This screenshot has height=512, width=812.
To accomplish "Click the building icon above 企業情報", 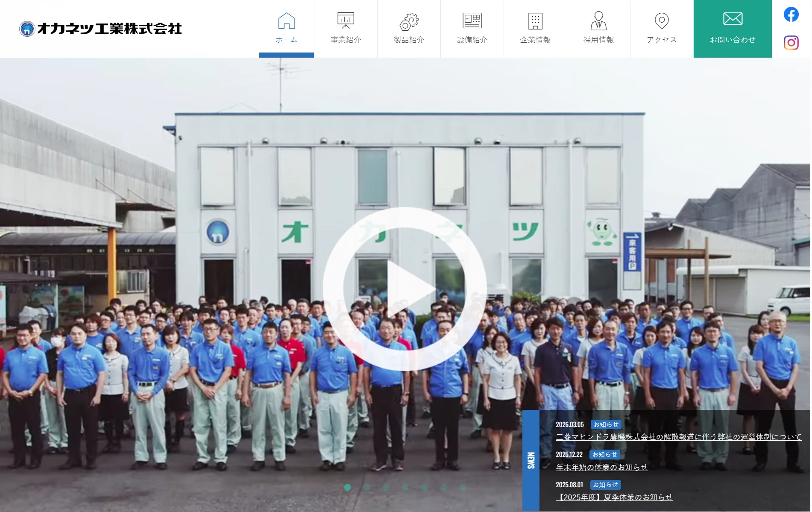I will [535, 21].
